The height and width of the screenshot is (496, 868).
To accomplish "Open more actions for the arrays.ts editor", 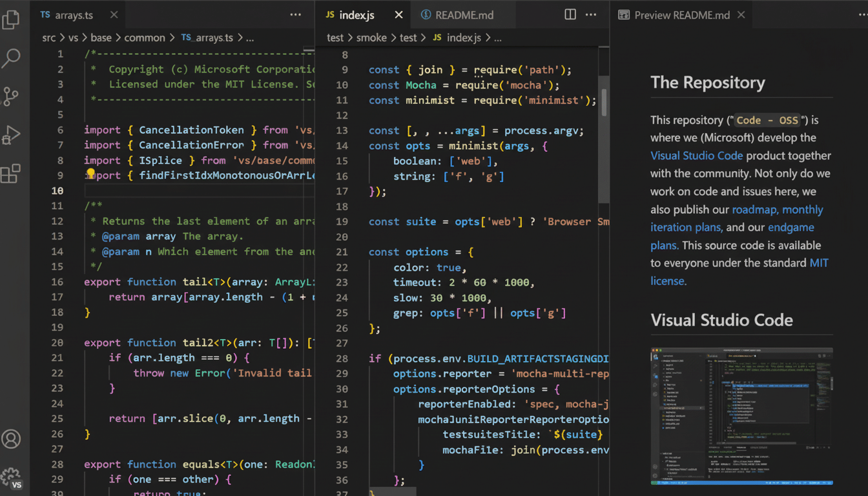I will (295, 14).
